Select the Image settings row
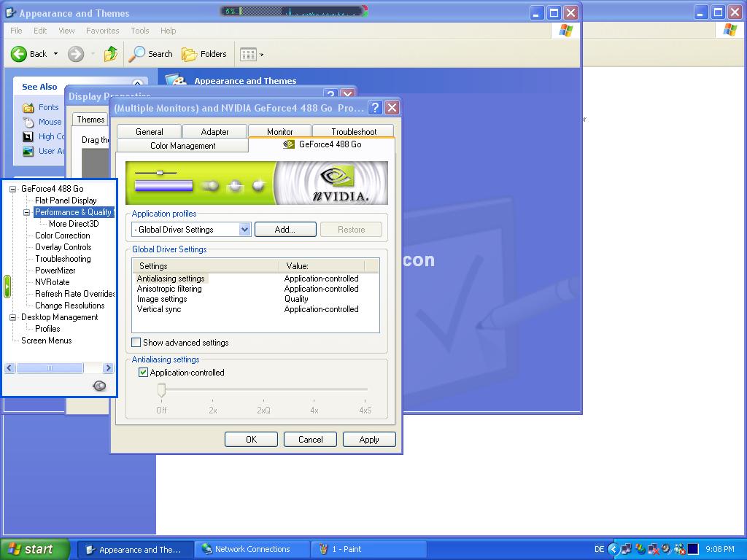 click(255, 299)
